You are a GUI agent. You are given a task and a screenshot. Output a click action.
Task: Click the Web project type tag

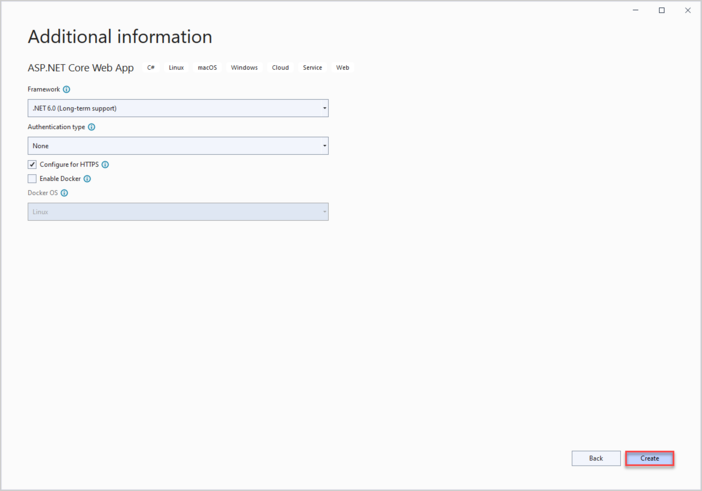pyautogui.click(x=342, y=68)
